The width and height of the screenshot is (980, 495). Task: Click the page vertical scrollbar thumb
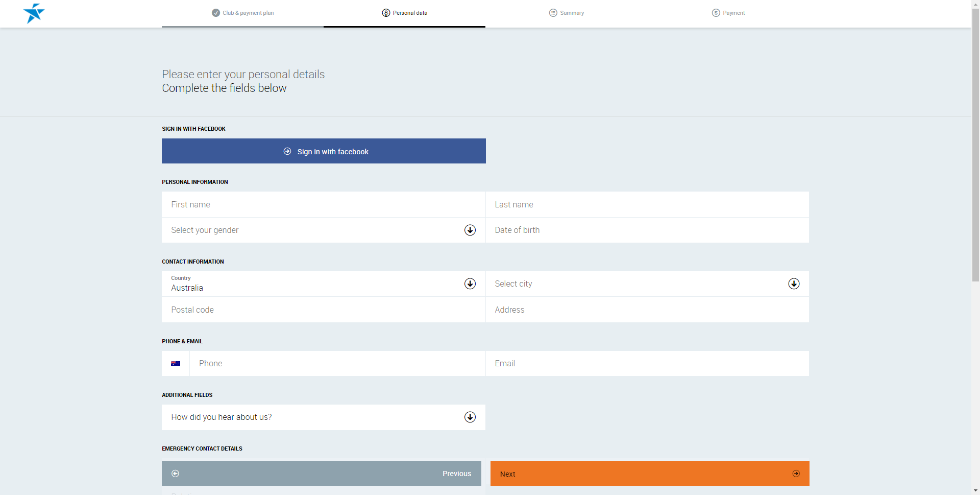click(975, 143)
